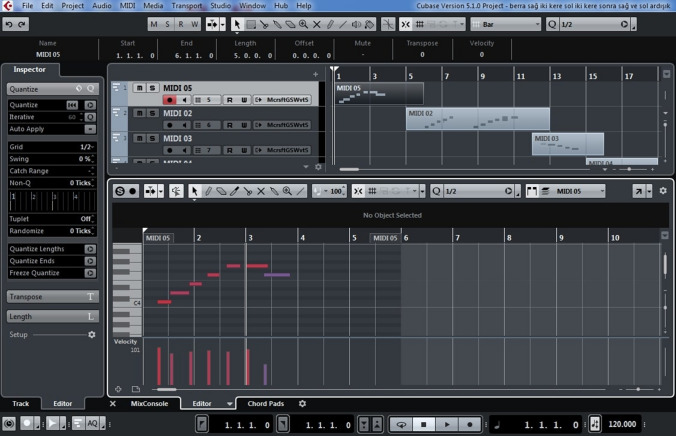The image size is (676, 436).
Task: Select the Glue tool in main toolbar
Action: click(x=277, y=25)
